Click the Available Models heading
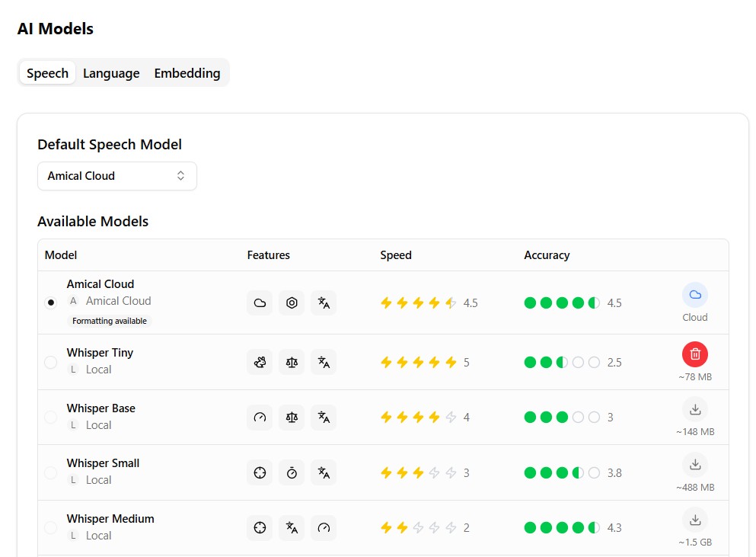 pos(93,222)
